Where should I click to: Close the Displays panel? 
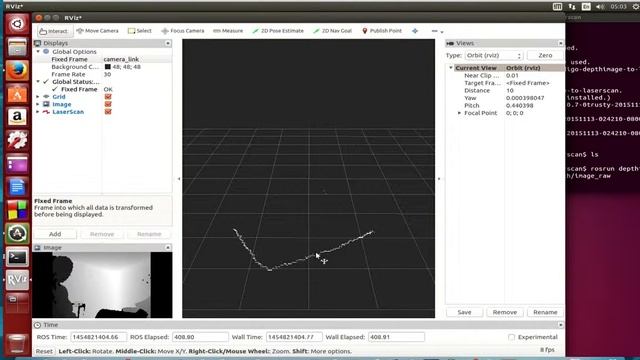pyautogui.click(x=168, y=43)
